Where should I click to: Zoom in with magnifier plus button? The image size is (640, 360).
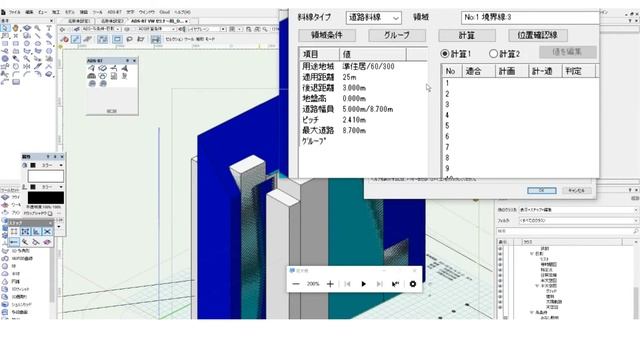point(330,284)
